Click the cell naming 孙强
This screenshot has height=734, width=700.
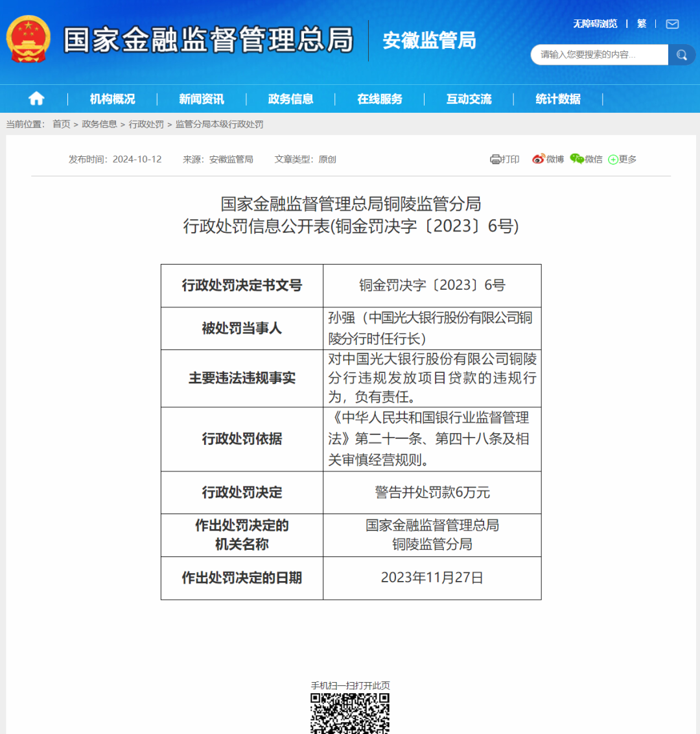pyautogui.click(x=432, y=328)
